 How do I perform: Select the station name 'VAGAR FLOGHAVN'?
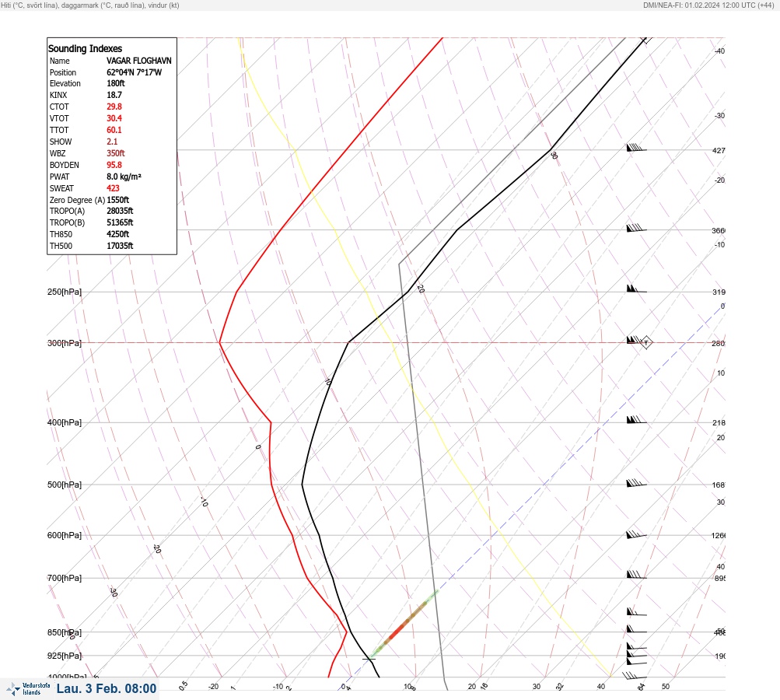click(x=138, y=61)
